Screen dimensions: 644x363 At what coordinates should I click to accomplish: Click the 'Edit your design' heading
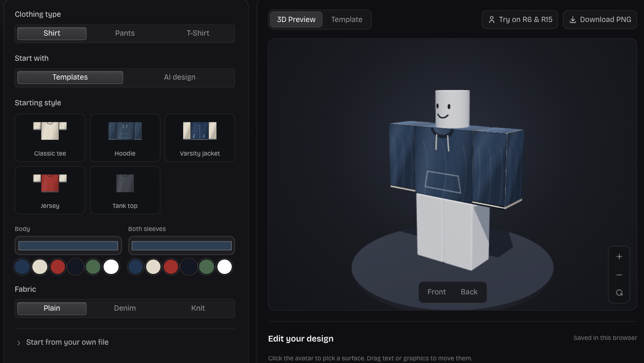click(301, 338)
